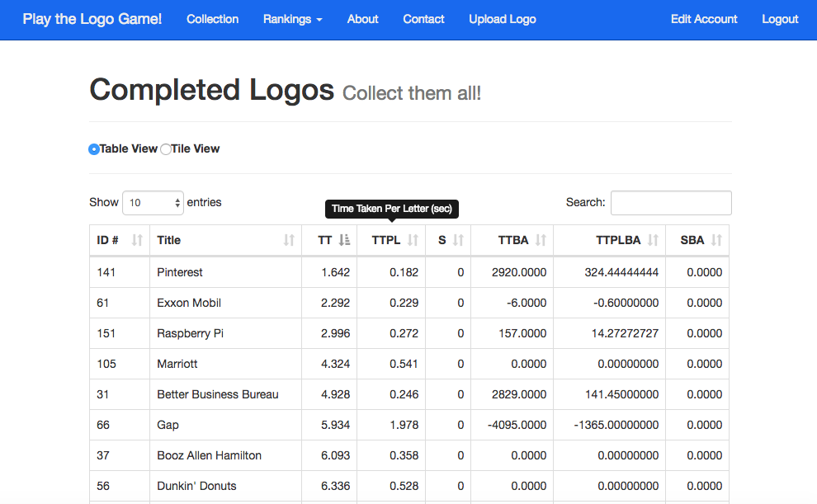The height and width of the screenshot is (504, 817).
Task: Click the Raspberry Pi title cell
Action: coord(225,333)
